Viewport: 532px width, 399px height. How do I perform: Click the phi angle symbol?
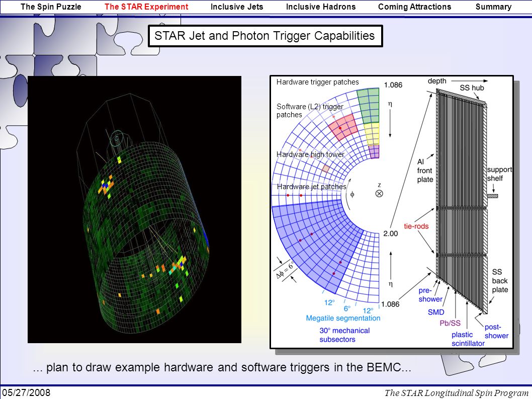pyautogui.click(x=352, y=195)
